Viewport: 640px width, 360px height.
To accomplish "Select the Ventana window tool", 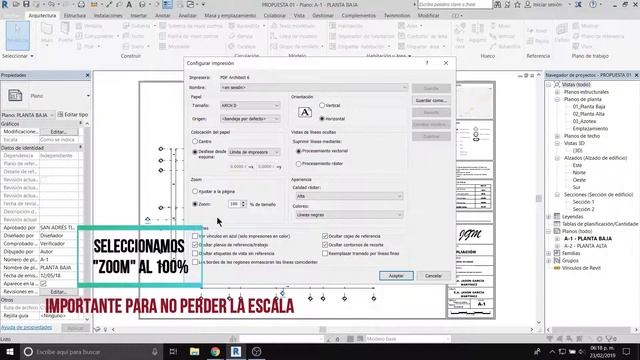I will click(x=89, y=26).
